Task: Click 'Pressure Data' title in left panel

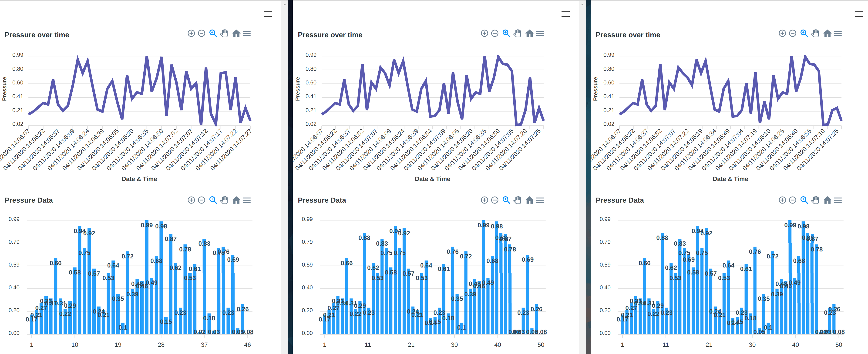Action: pos(29,200)
